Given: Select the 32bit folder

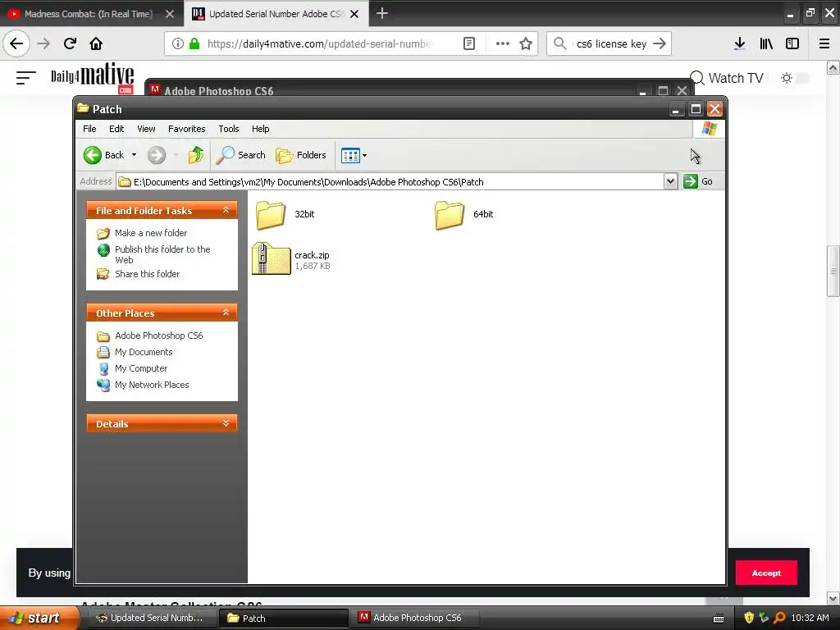Looking at the screenshot, I should pos(285,214).
